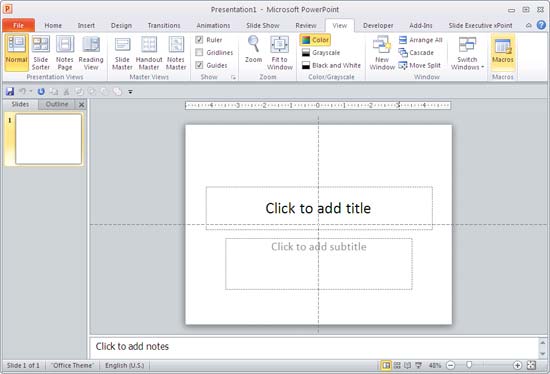Zoom out with the minus button

click(x=451, y=366)
